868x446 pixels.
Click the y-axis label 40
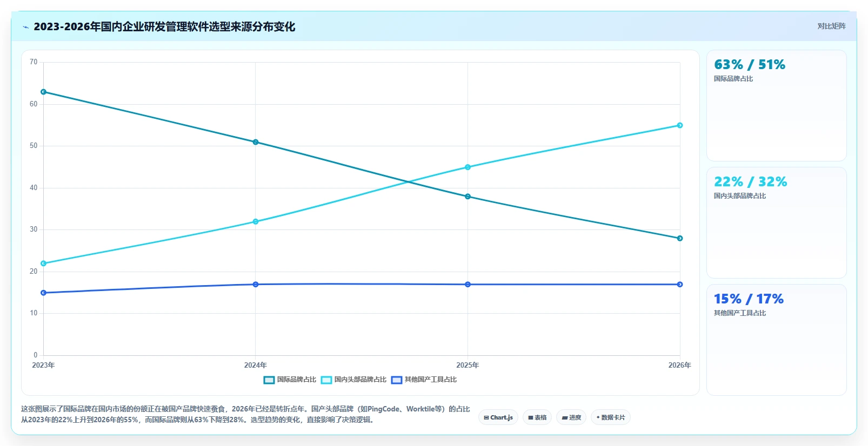34,188
